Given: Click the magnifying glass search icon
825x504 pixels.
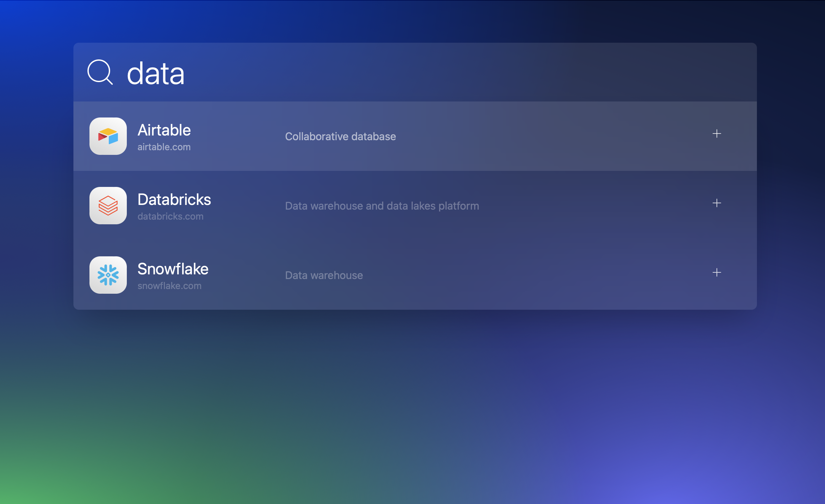Looking at the screenshot, I should click(x=100, y=73).
